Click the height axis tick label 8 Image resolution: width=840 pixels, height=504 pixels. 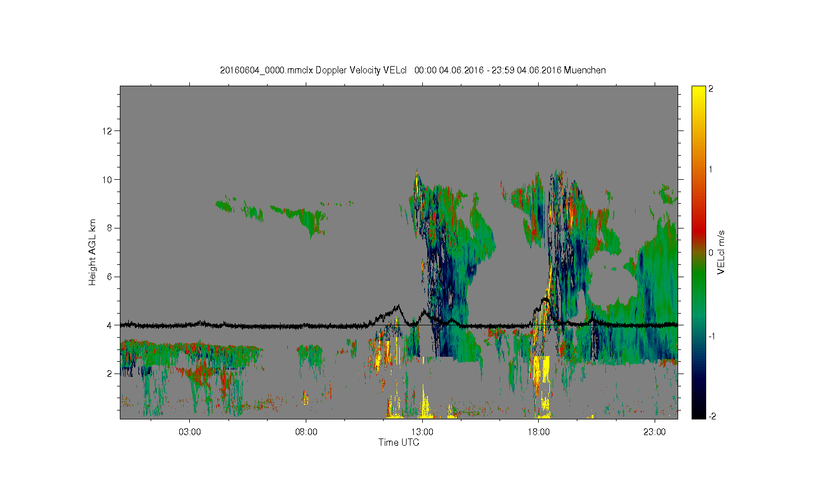(110, 228)
